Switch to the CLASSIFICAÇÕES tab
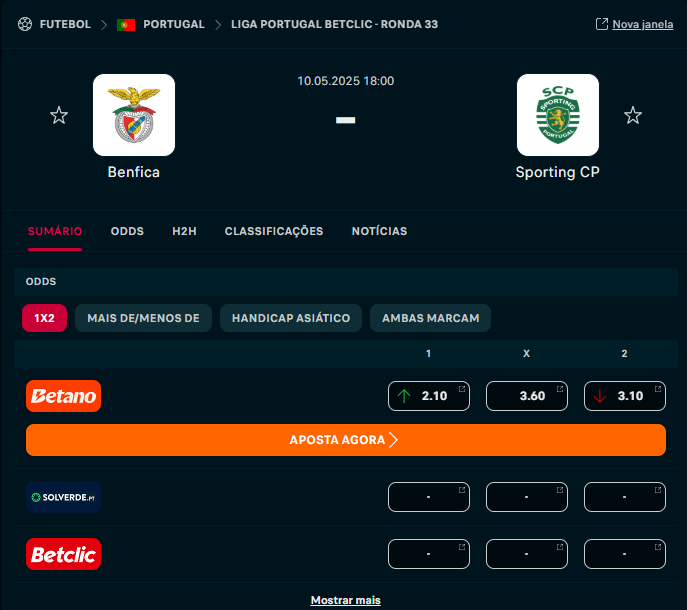The height and width of the screenshot is (610, 687). click(274, 231)
